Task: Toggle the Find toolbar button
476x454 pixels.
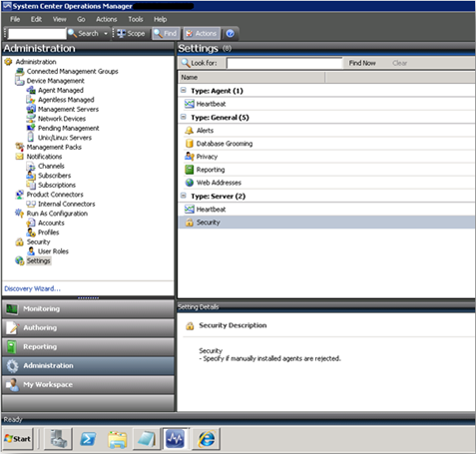Action: [166, 33]
